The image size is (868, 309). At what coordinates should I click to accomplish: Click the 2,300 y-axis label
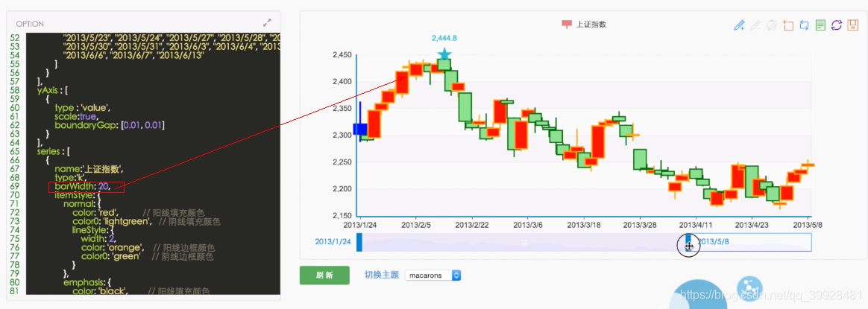(x=342, y=135)
